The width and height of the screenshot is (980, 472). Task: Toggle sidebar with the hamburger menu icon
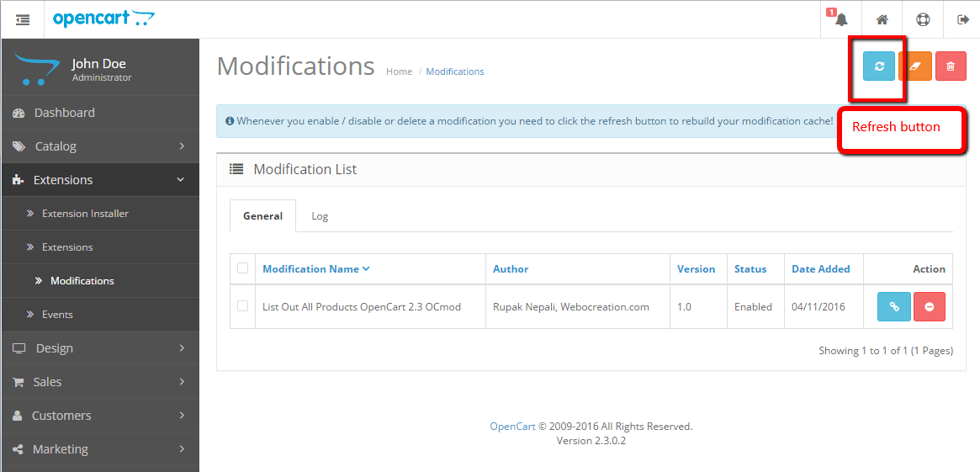pos(23,19)
